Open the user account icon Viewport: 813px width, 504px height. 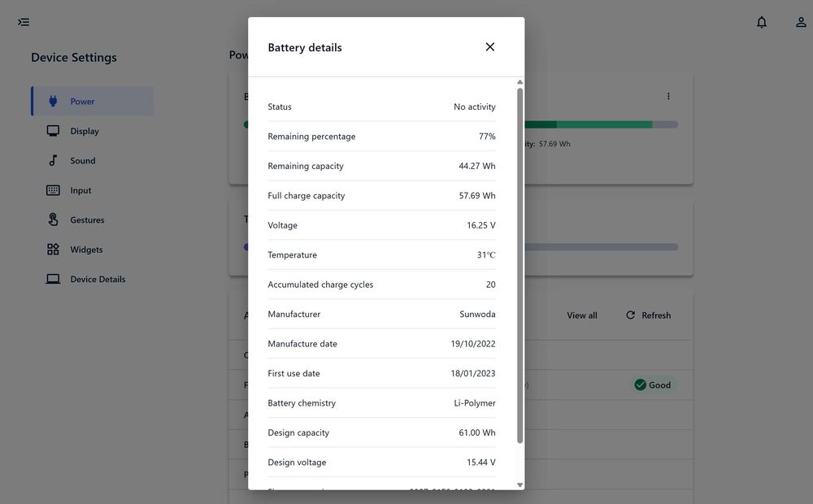(801, 22)
